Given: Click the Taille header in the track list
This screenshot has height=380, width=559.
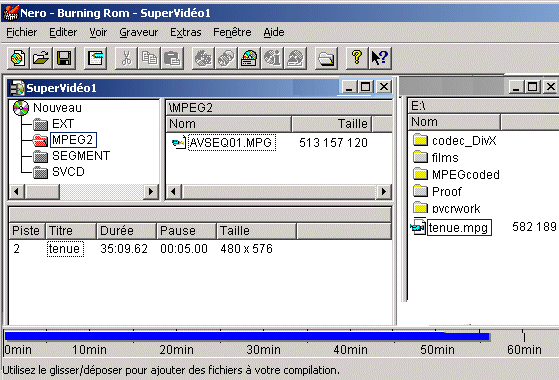Looking at the screenshot, I should 256,231.
